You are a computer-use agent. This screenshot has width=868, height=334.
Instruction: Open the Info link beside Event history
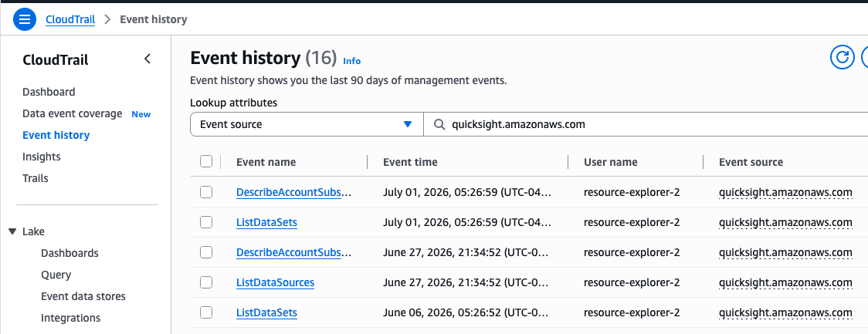pos(351,61)
